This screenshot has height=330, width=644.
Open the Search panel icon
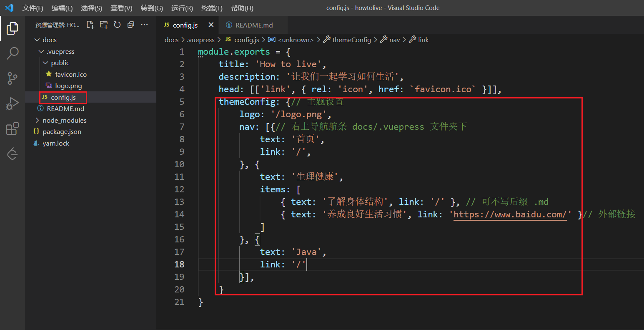tap(13, 53)
